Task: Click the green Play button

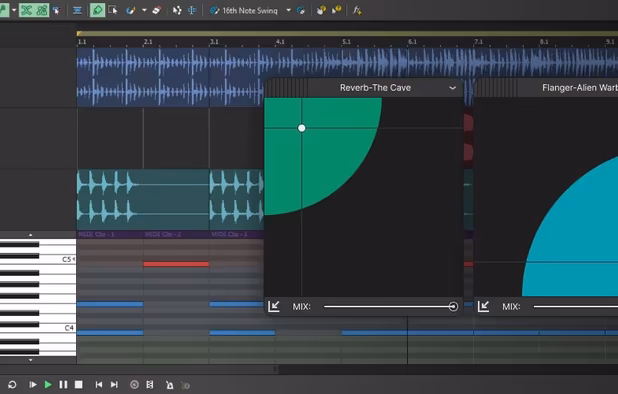Action: pyautogui.click(x=48, y=385)
